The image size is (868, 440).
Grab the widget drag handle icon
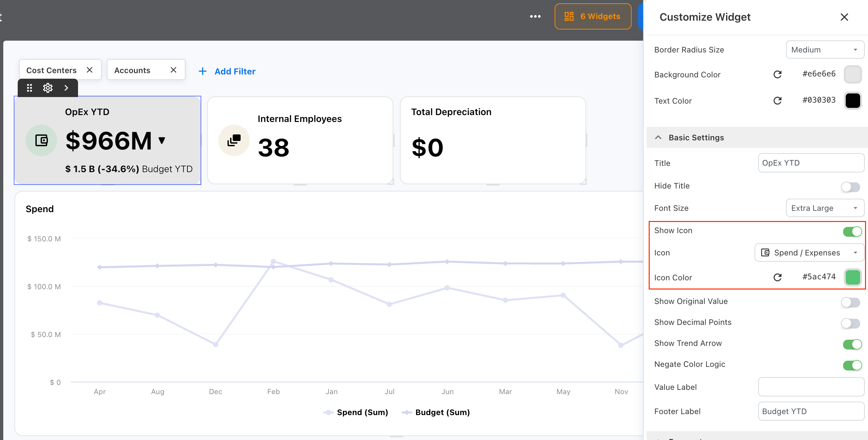pos(29,88)
